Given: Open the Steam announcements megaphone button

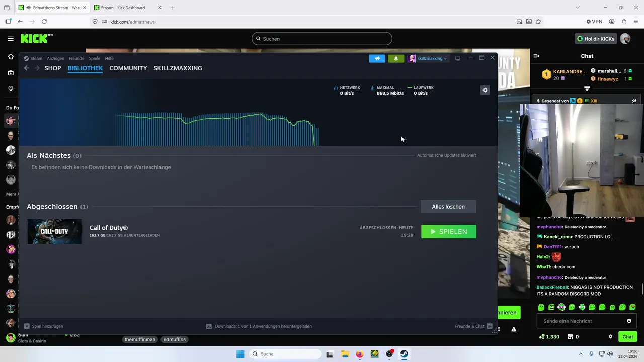Looking at the screenshot, I should (377, 58).
